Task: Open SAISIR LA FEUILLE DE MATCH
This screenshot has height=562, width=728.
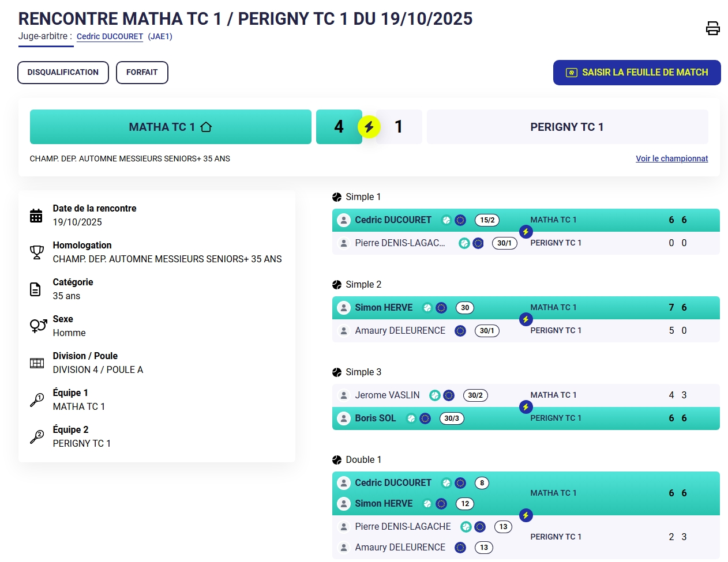Action: click(637, 73)
